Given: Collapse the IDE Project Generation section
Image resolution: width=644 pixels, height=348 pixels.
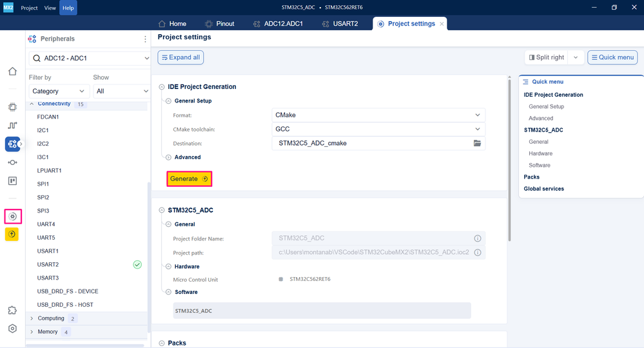Looking at the screenshot, I should tap(162, 87).
